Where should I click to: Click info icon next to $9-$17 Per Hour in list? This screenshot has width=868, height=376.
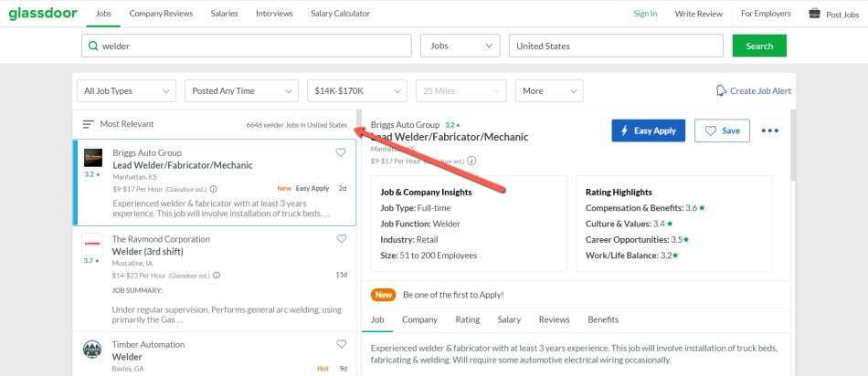pos(214,189)
